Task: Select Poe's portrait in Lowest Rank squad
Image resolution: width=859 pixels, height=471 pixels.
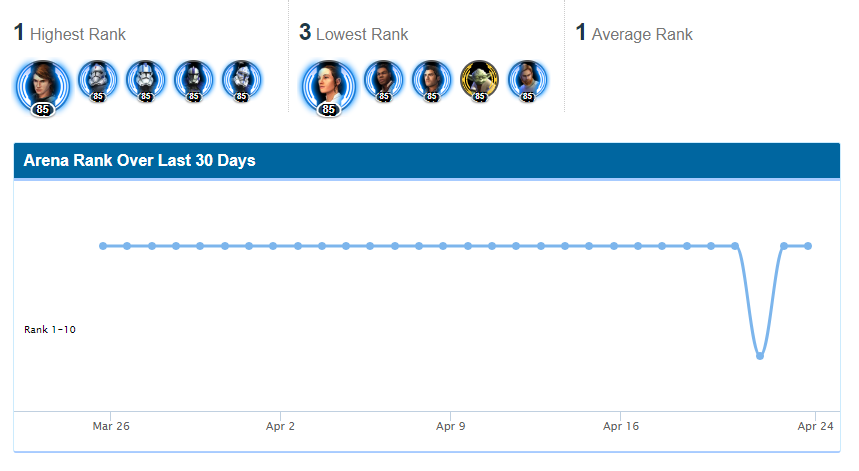Action: pos(432,81)
